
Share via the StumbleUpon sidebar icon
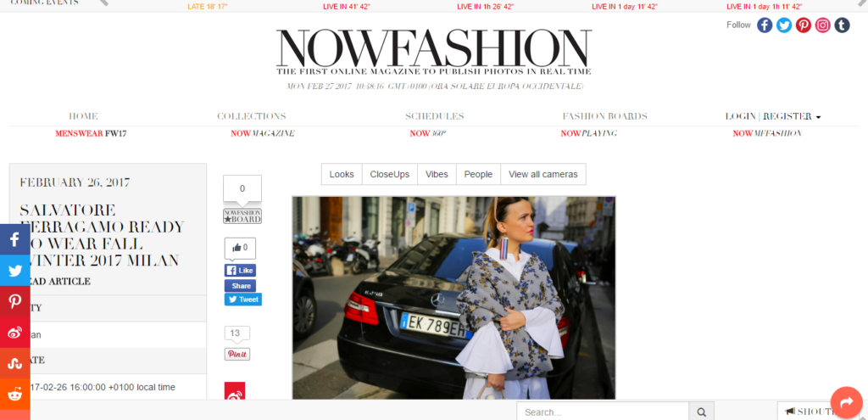15,364
